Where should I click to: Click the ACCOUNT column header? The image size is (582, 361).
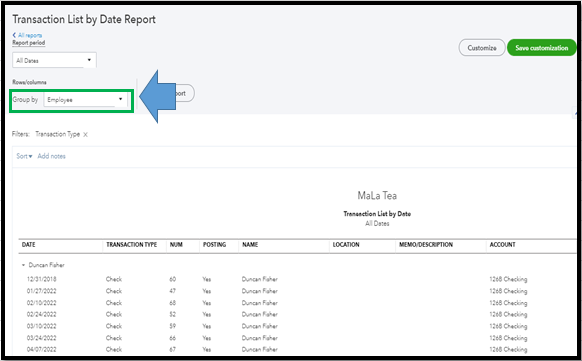[502, 245]
